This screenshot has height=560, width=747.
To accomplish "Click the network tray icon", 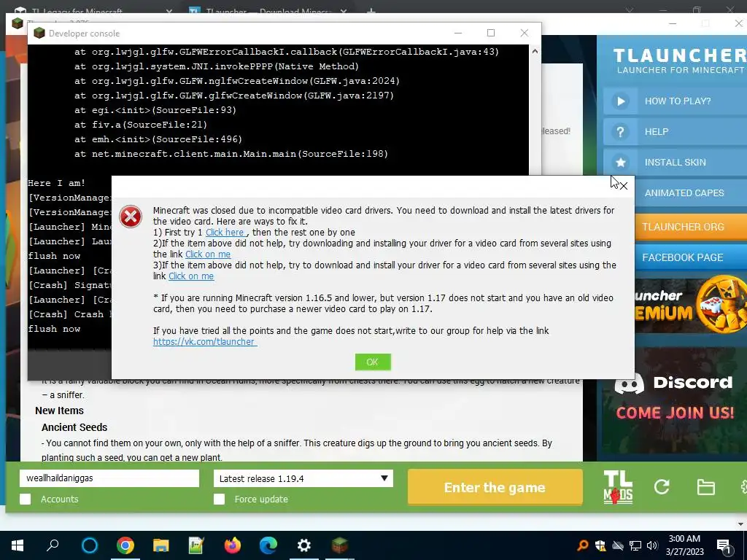I will (x=635, y=545).
